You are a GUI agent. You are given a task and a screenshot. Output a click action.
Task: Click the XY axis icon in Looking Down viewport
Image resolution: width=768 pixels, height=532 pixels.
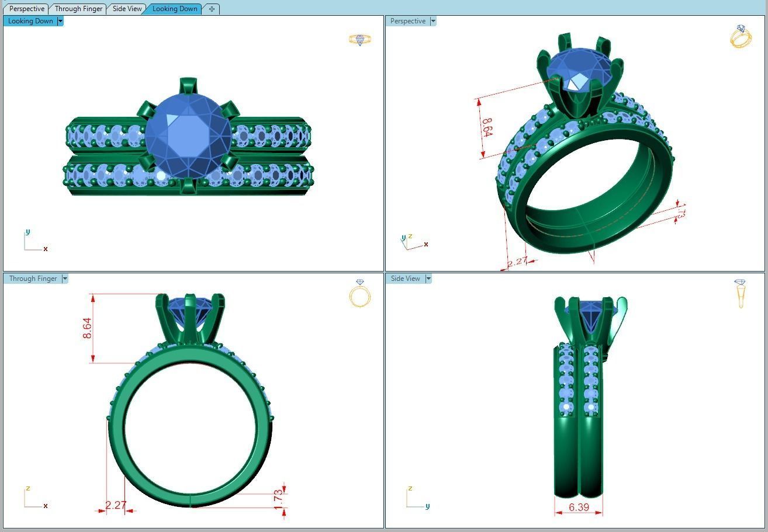point(35,241)
